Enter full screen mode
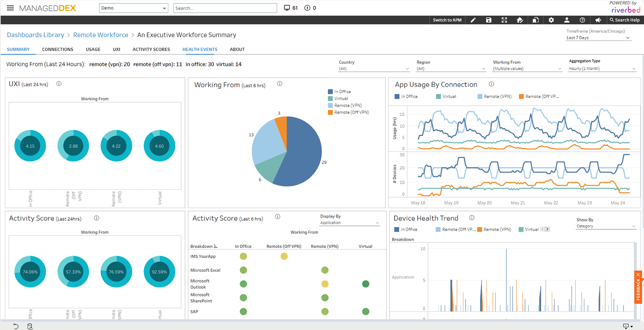 pyautogui.click(x=504, y=20)
